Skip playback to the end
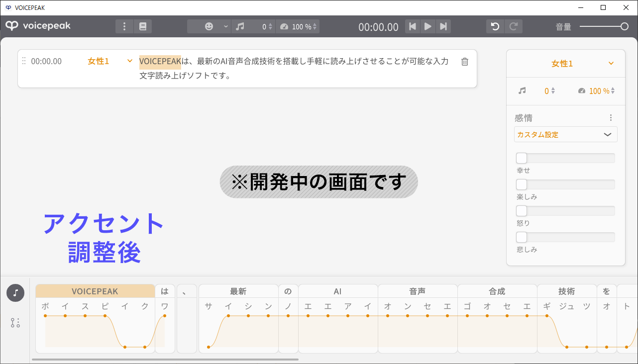The height and width of the screenshot is (364, 638). tap(443, 26)
